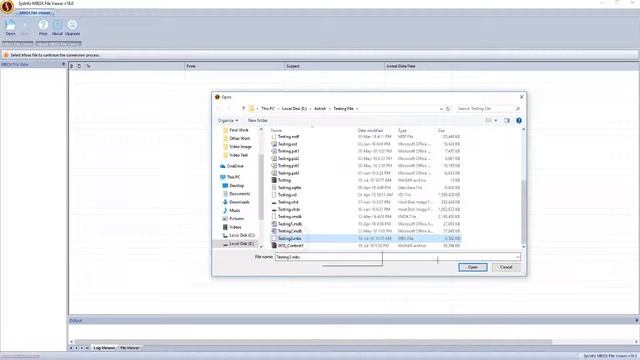Click the Videos icon in navigation tree
Viewport: 640px width, 360px height.
225,227
